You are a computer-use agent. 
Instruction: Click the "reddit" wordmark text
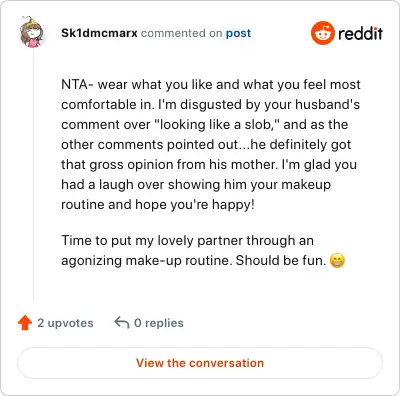coord(360,33)
